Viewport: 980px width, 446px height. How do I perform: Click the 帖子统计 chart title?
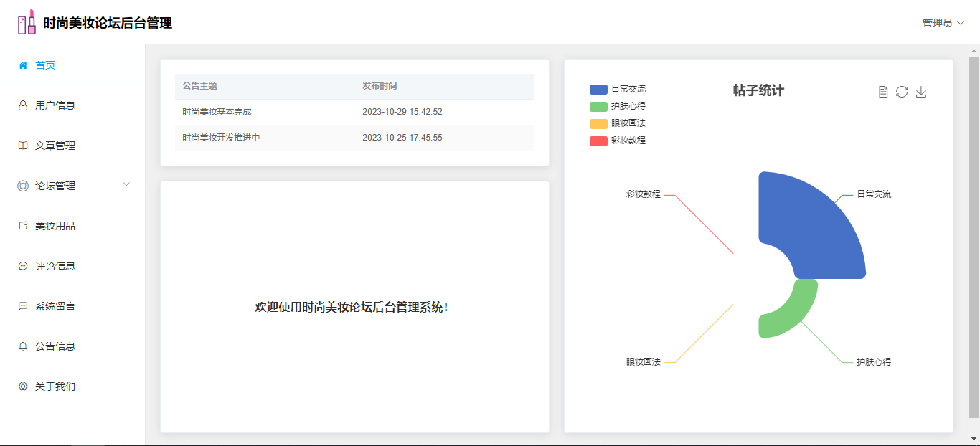(758, 90)
